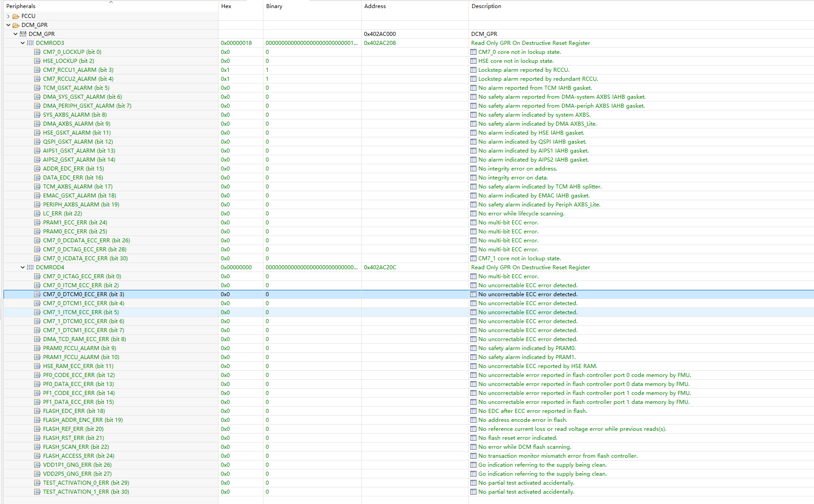This screenshot has height=504, width=814.
Task: Select the FLASH_SCAN_ERR (bit 22) field
Action: click(76, 447)
